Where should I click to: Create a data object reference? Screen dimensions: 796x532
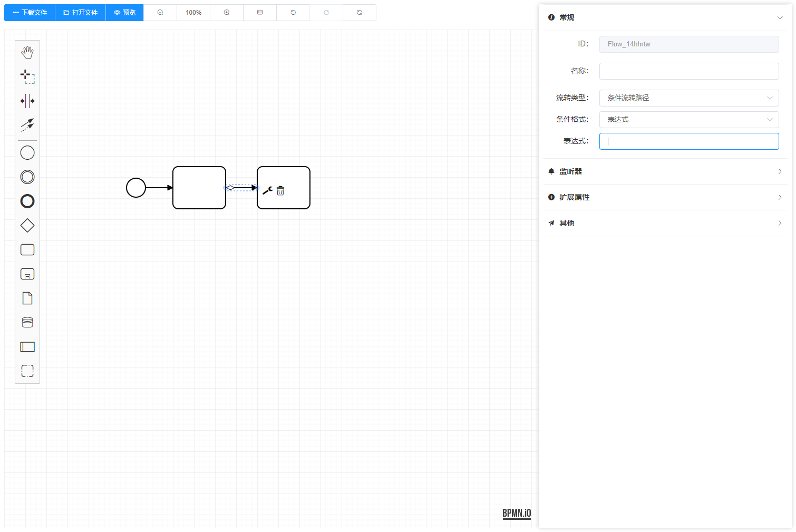[27, 298]
